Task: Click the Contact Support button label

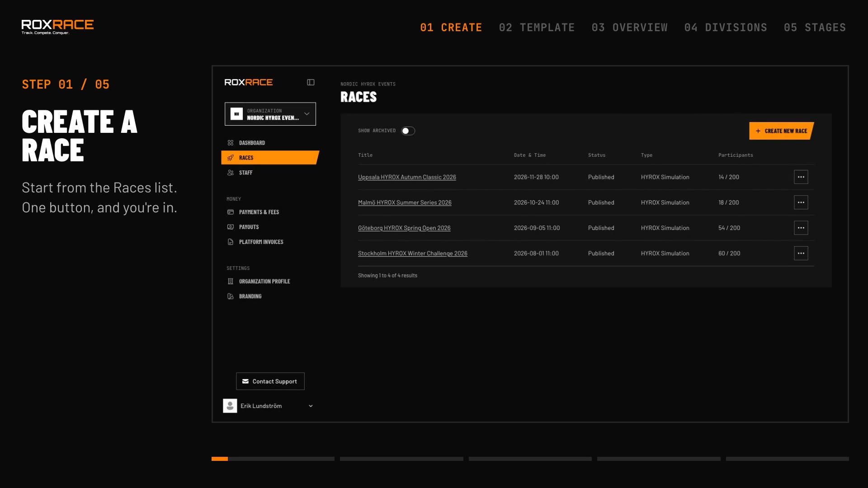Action: [x=274, y=381]
